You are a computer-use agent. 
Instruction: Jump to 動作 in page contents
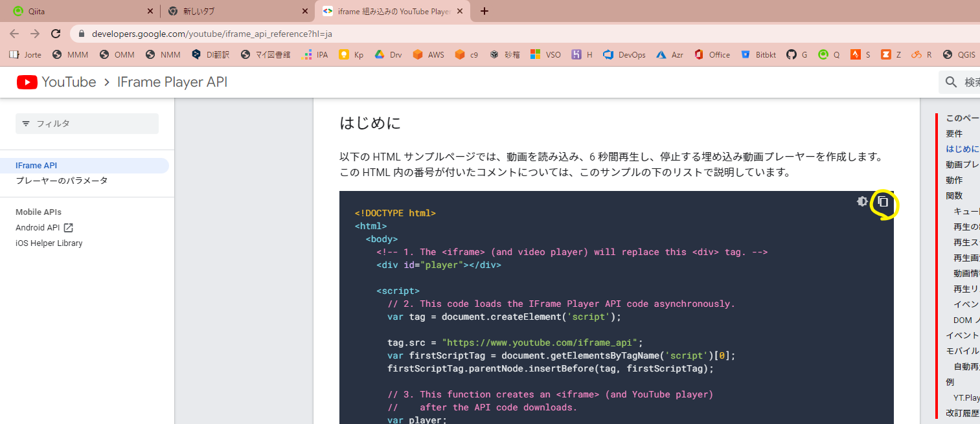(954, 180)
